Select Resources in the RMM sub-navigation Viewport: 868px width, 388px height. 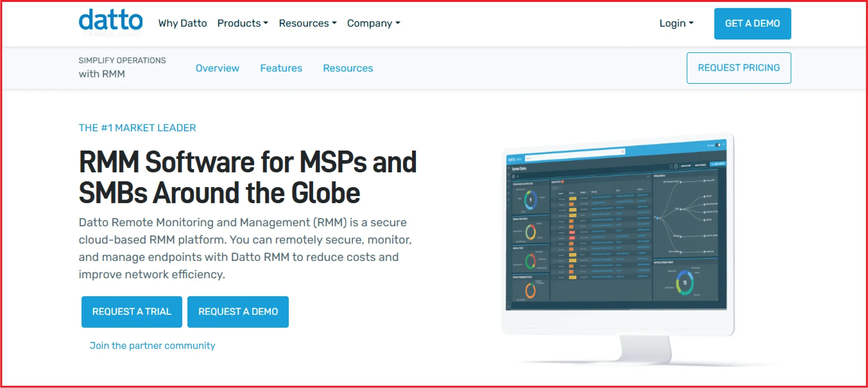click(348, 68)
